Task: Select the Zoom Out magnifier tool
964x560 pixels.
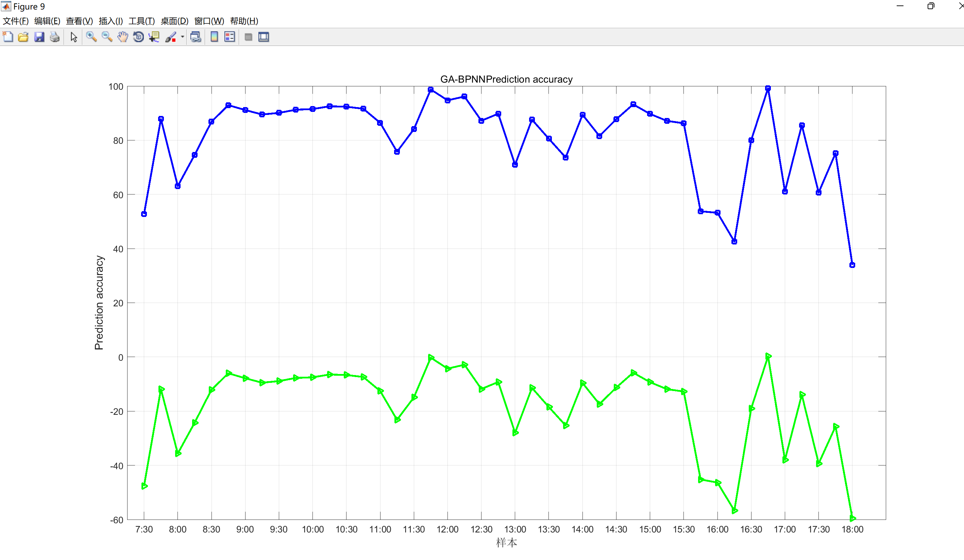Action: (x=107, y=37)
